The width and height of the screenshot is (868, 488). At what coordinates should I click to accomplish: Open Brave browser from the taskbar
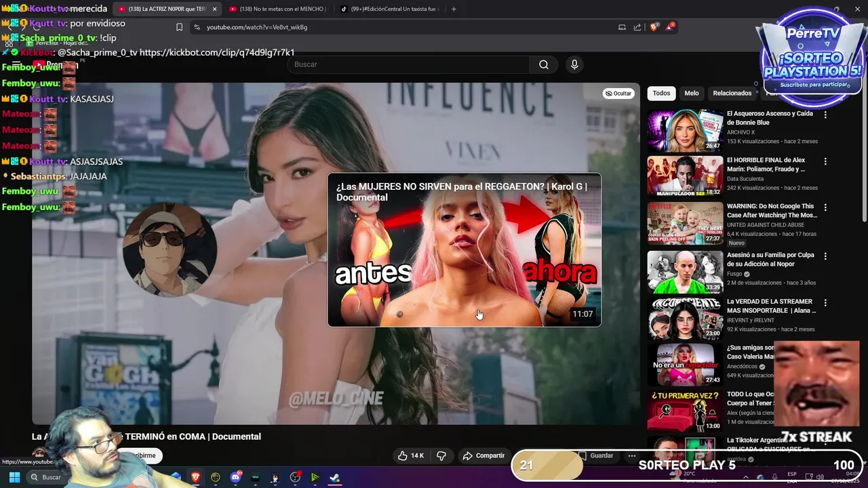pyautogui.click(x=195, y=477)
